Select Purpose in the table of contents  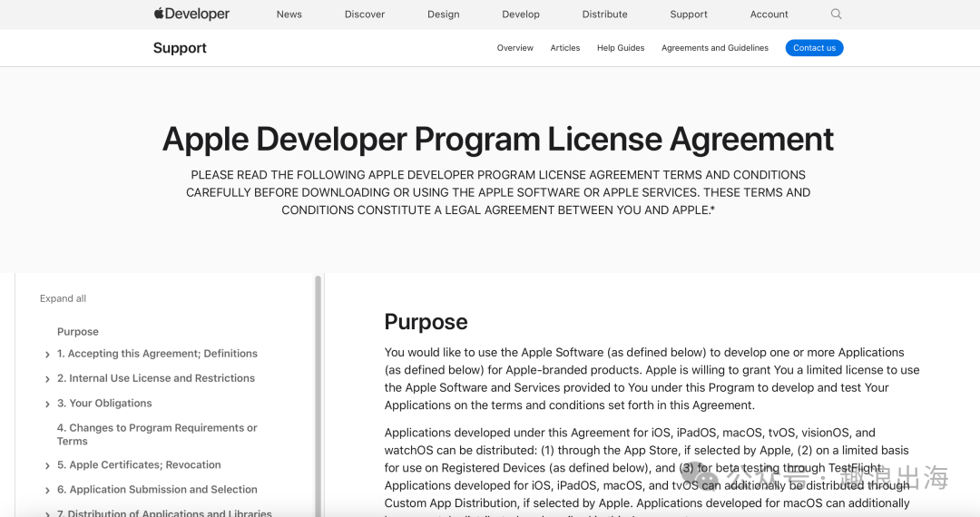coord(77,332)
